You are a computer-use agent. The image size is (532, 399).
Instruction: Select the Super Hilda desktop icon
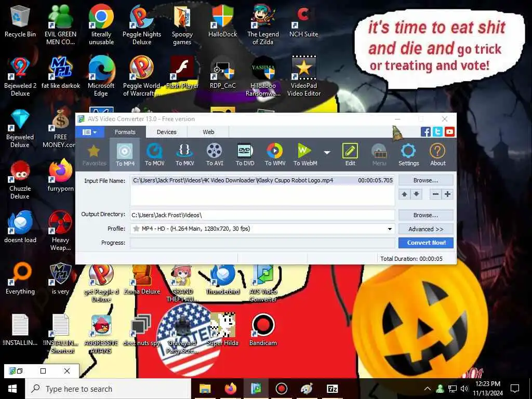point(222,330)
